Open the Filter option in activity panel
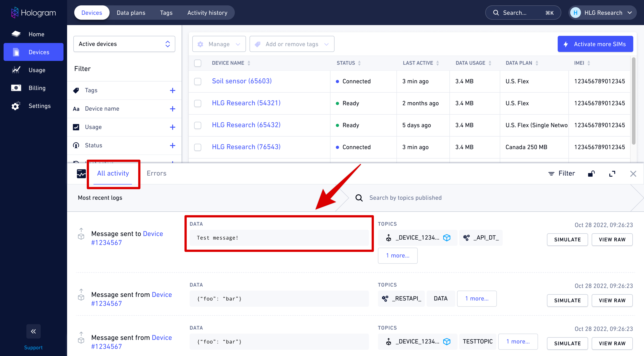 pos(561,174)
